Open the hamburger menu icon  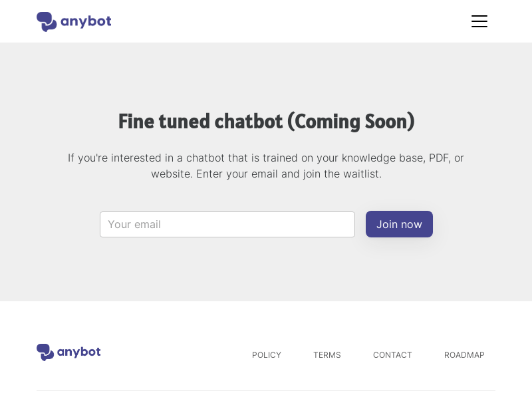tap(479, 21)
